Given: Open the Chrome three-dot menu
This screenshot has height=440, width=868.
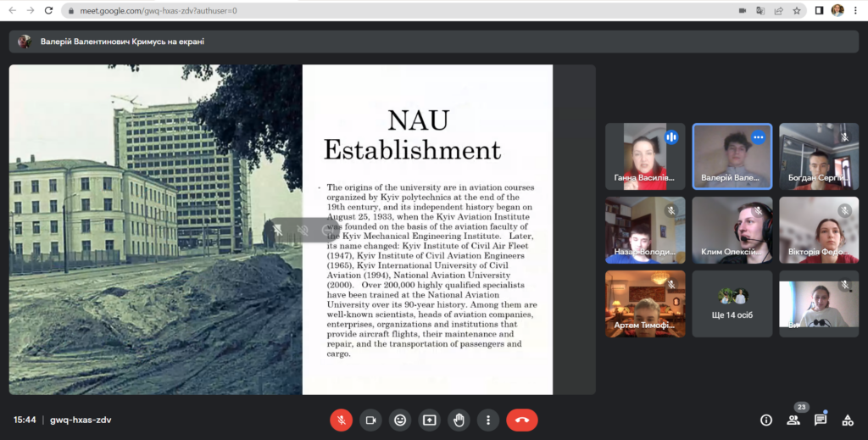Looking at the screenshot, I should pyautogui.click(x=856, y=10).
